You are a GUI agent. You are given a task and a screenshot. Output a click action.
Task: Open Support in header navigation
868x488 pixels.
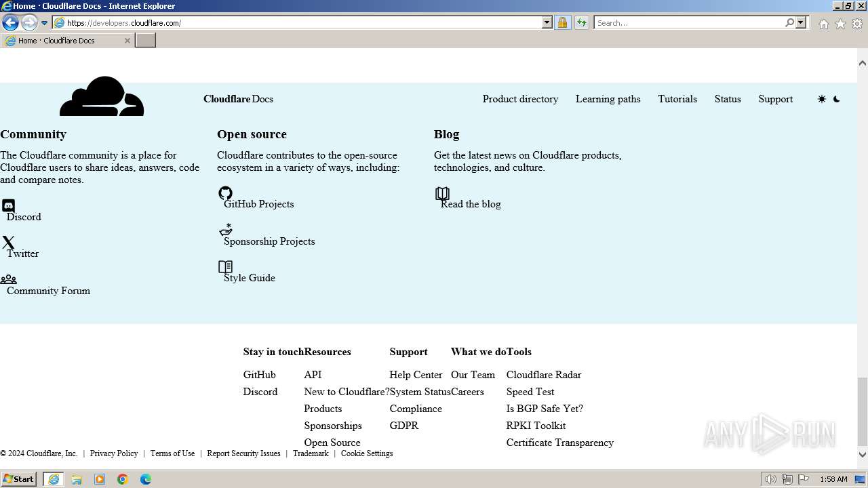point(775,99)
